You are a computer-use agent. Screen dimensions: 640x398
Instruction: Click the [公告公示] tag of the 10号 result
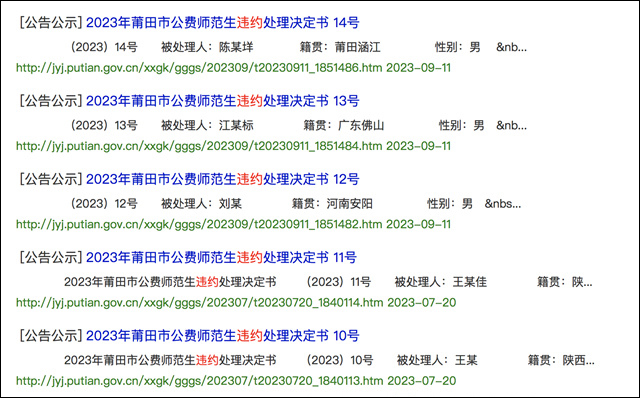[51, 336]
